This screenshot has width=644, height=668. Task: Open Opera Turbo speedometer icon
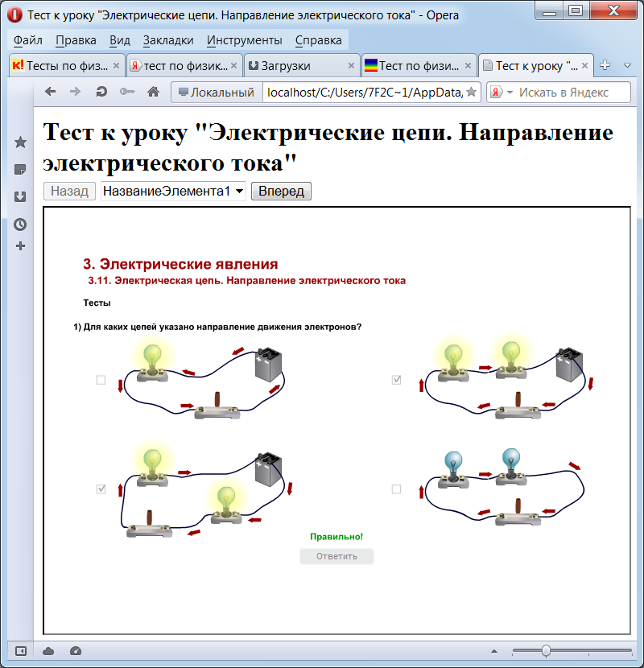pos(76,651)
